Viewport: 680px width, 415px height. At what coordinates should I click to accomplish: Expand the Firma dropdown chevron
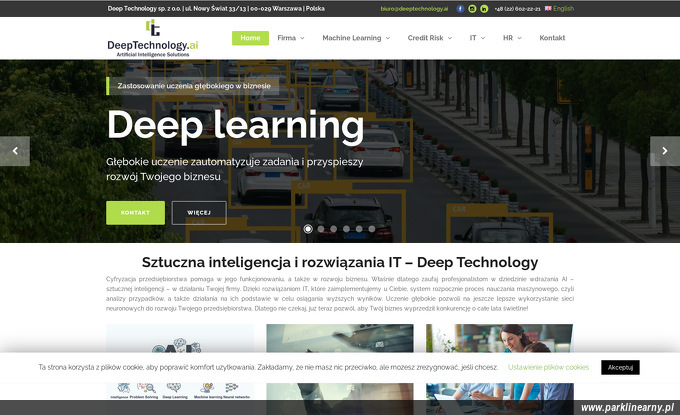click(x=302, y=38)
